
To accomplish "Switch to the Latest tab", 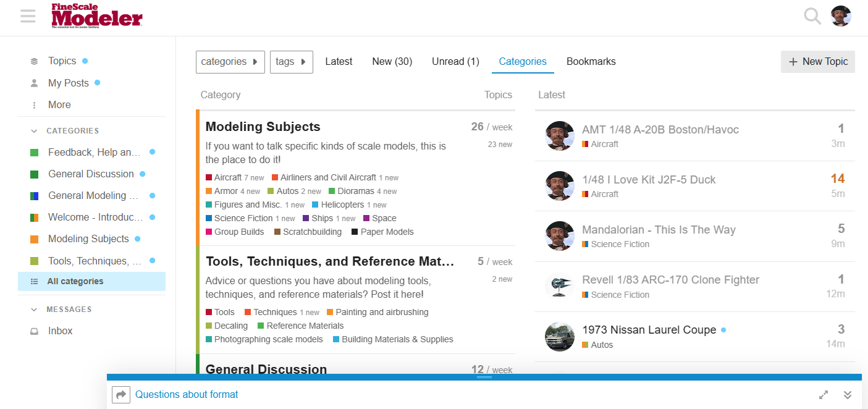I will (x=339, y=62).
